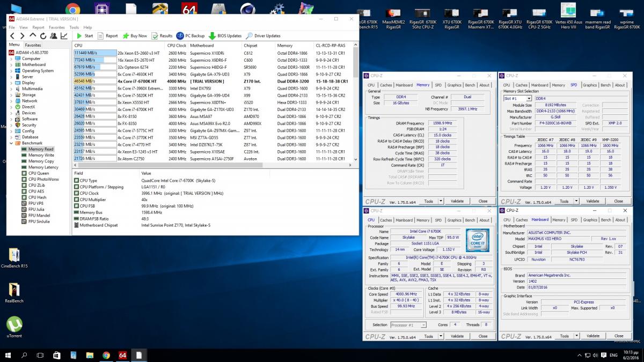The image size is (644, 362).
Task: Open the View menu in AIDA64
Action: coord(23,27)
